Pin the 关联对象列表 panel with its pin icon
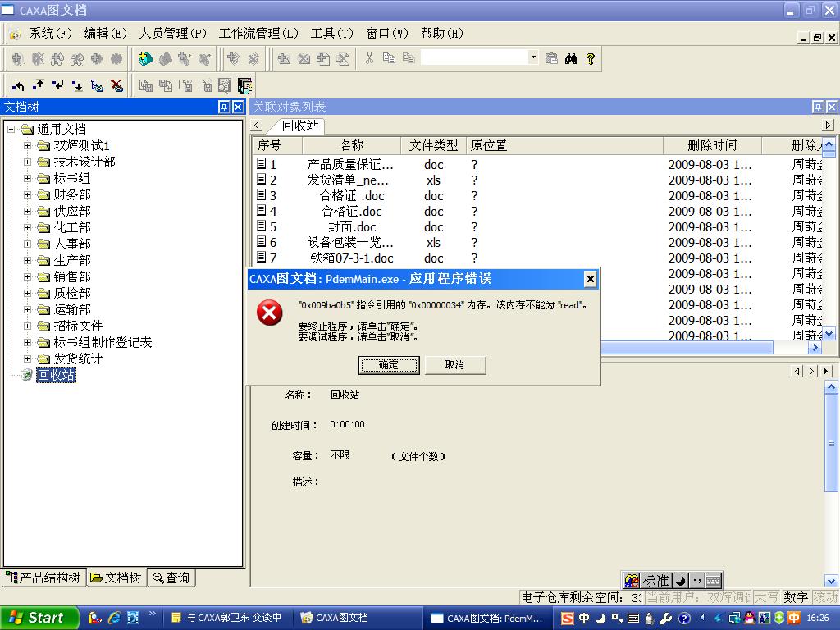 [818, 107]
